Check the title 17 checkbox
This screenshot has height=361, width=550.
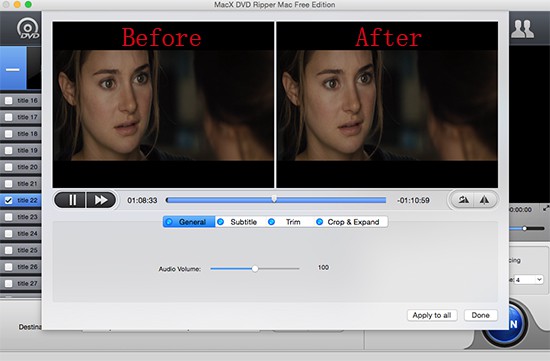tap(8, 117)
